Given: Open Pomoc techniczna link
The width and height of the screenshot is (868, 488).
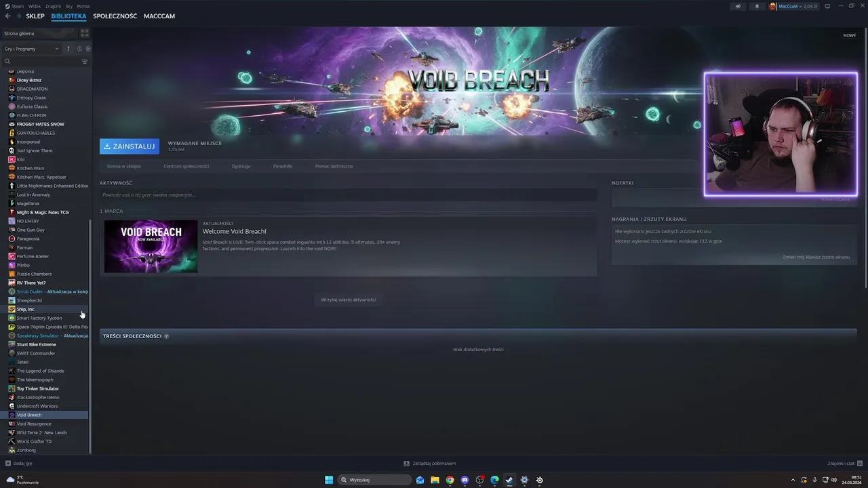Looking at the screenshot, I should click(334, 166).
